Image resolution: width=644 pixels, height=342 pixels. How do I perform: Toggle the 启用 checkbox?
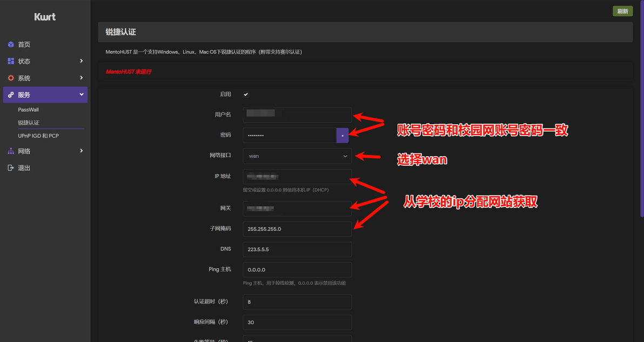pyautogui.click(x=246, y=95)
